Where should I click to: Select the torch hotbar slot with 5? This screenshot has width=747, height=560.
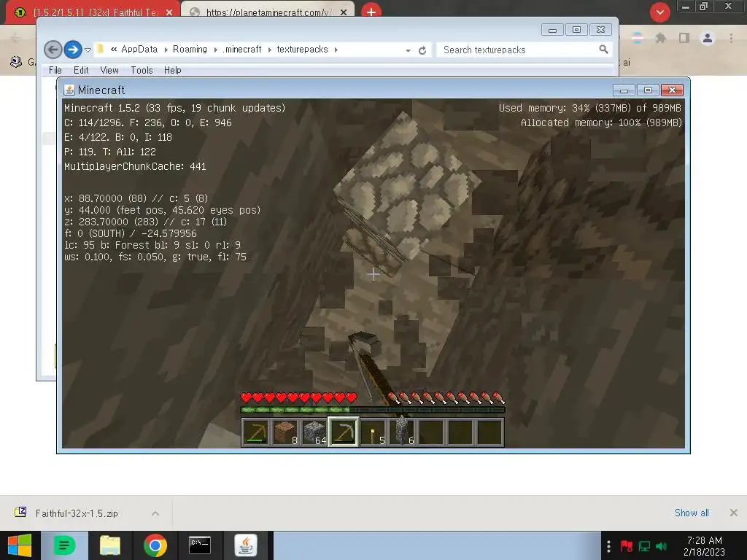(x=373, y=432)
